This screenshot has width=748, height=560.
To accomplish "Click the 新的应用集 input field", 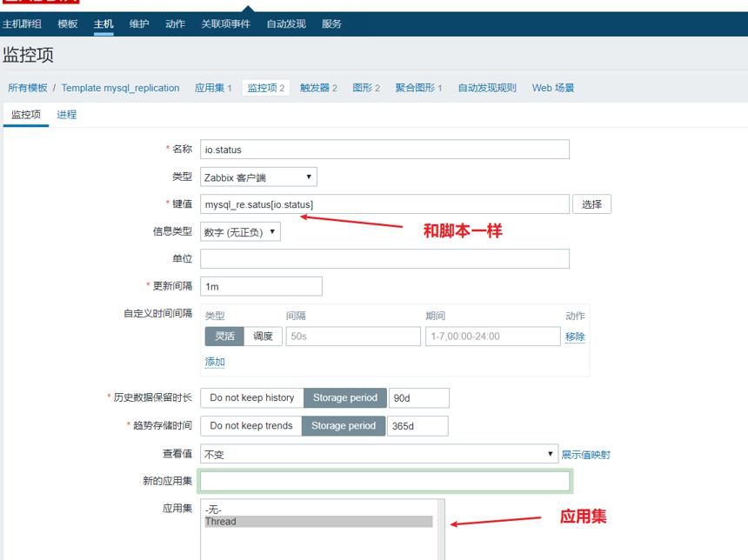I will [385, 481].
